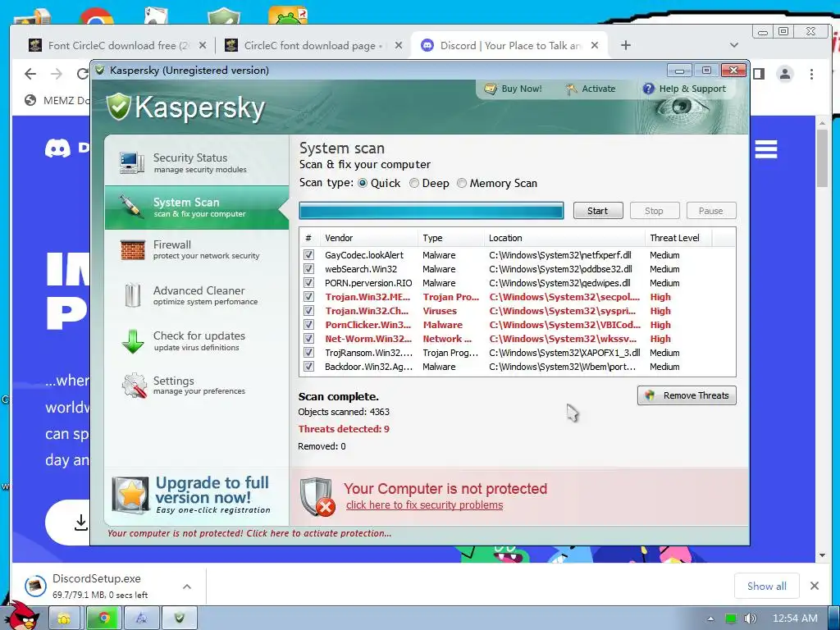Screen dimensions: 840x630
Task: Click the Activate tools icon
Action: 571,89
